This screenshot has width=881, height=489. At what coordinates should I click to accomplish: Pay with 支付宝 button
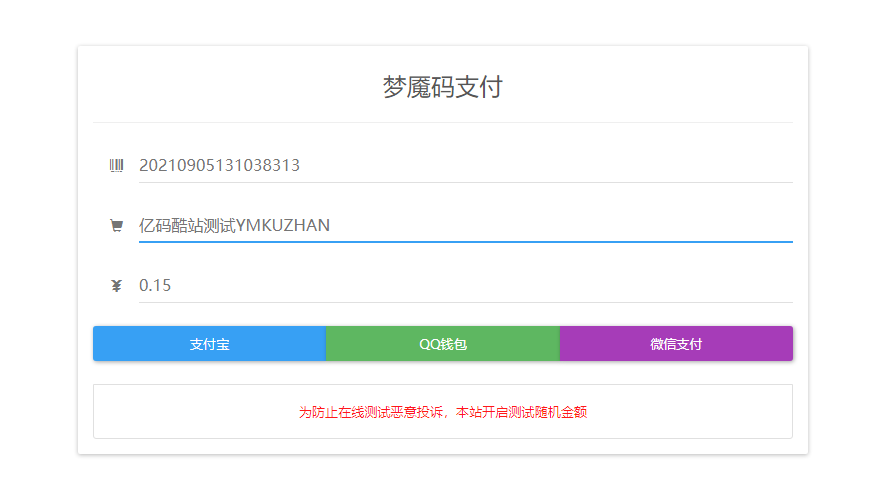(x=210, y=343)
